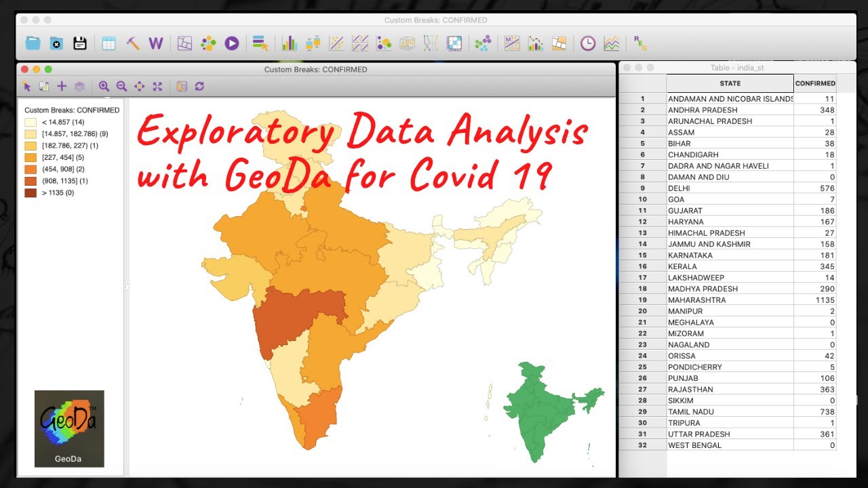This screenshot has height=488, width=868.
Task: Click the RAJASTHAN state cell
Action: 730,389
